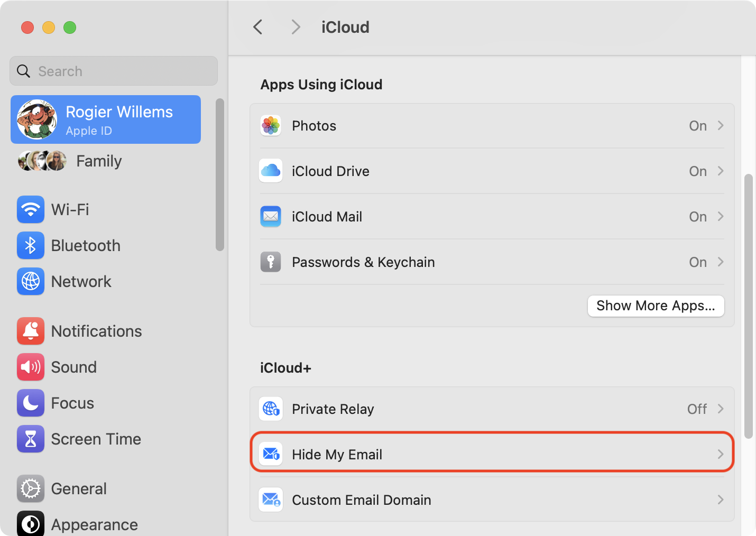Click the iCloud Drive label

pyautogui.click(x=330, y=171)
